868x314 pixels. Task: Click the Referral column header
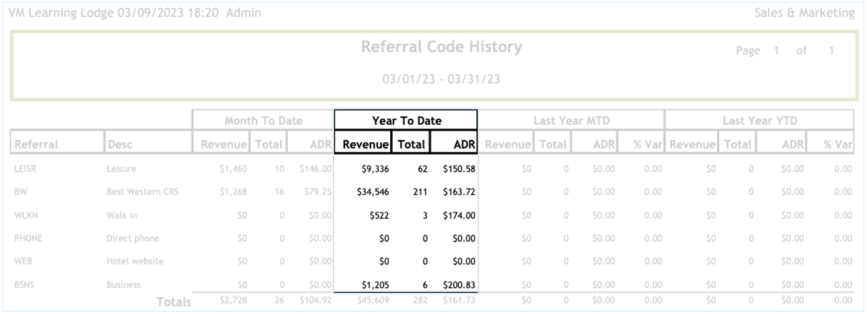coord(36,145)
